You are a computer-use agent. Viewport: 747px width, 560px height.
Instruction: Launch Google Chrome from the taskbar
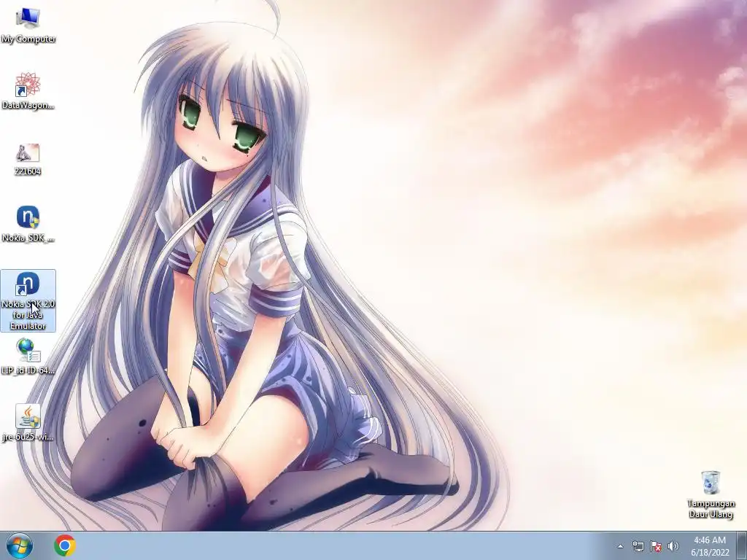[x=65, y=545]
